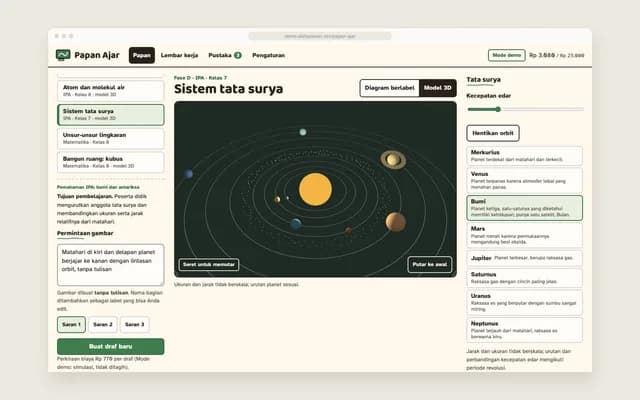The height and width of the screenshot is (400, 640).
Task: Click the pale Uranus planet on the top orbit
Action: click(x=303, y=132)
